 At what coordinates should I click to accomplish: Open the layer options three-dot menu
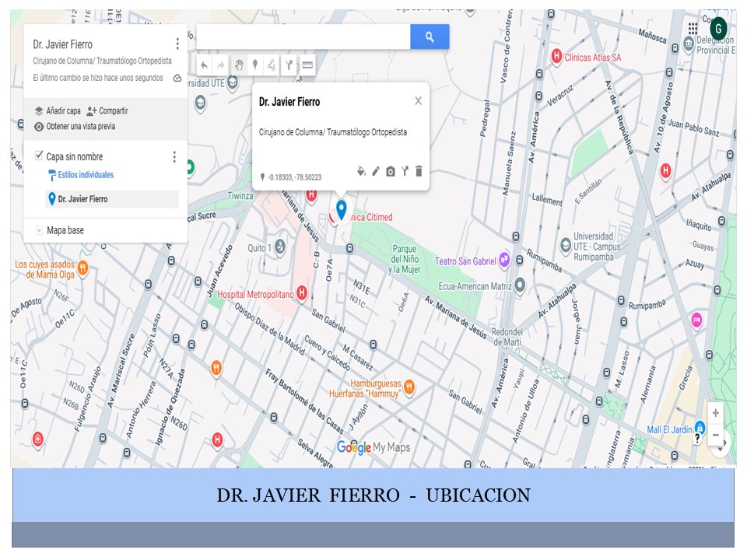[x=174, y=156]
